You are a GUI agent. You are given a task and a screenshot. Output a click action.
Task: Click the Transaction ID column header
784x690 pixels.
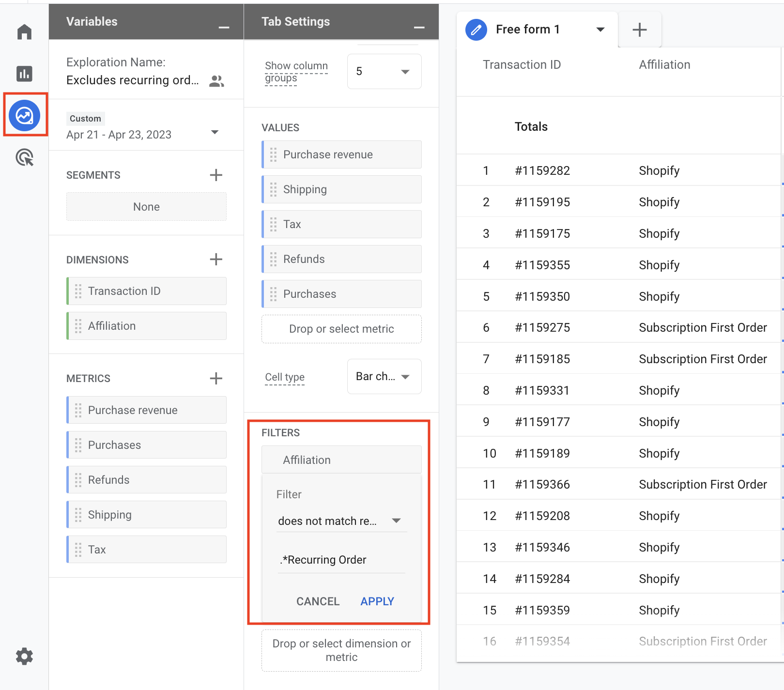pyautogui.click(x=522, y=64)
